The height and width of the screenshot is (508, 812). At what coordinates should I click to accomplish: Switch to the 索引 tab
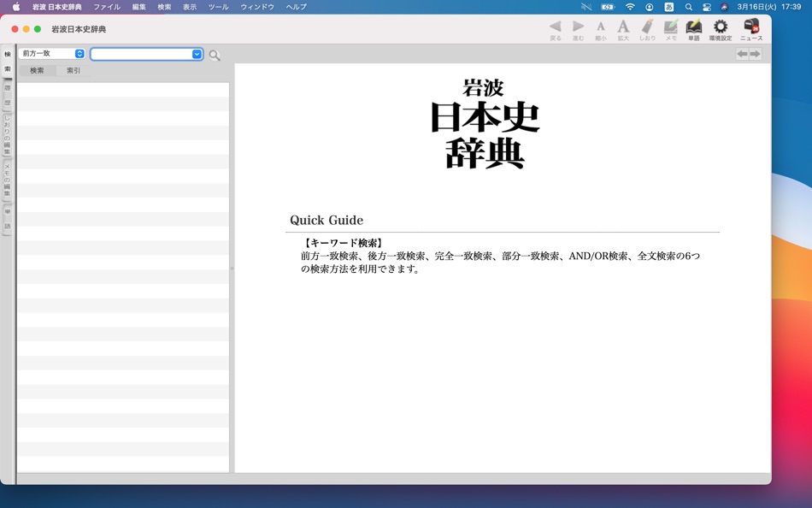[x=74, y=70]
